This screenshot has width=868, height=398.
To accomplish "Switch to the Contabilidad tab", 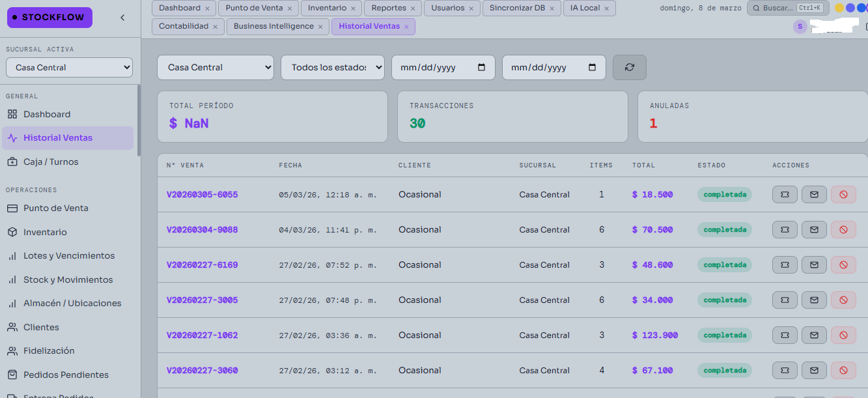I will (184, 26).
